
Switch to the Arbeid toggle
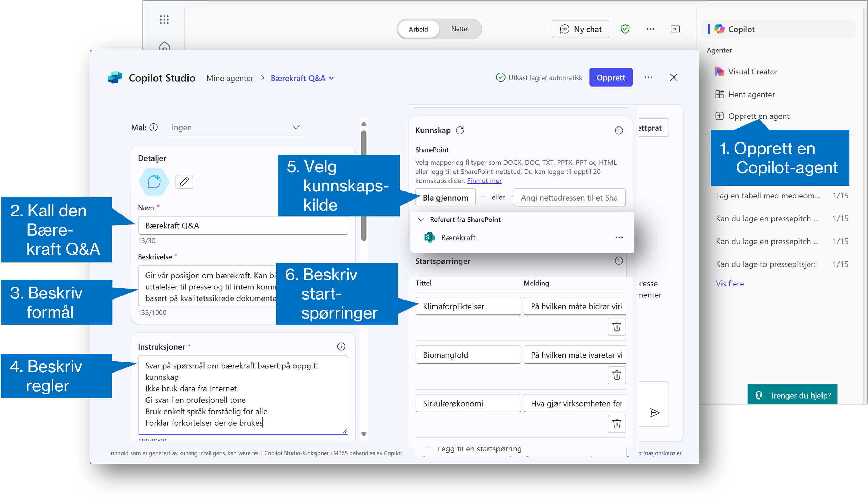(x=418, y=29)
